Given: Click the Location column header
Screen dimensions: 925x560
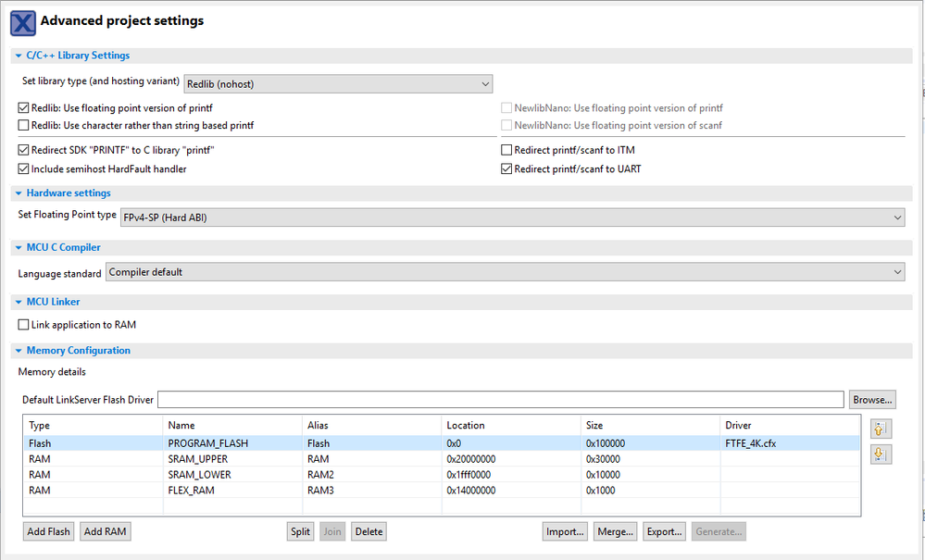Looking at the screenshot, I should (x=466, y=426).
